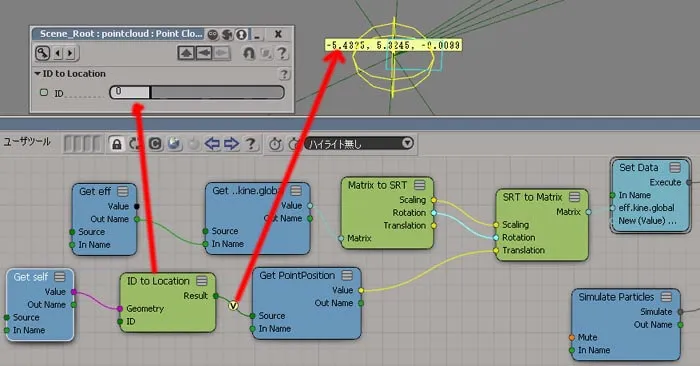Click the V value display marker on connection
This screenshot has height=366, width=700.
pyautogui.click(x=233, y=305)
